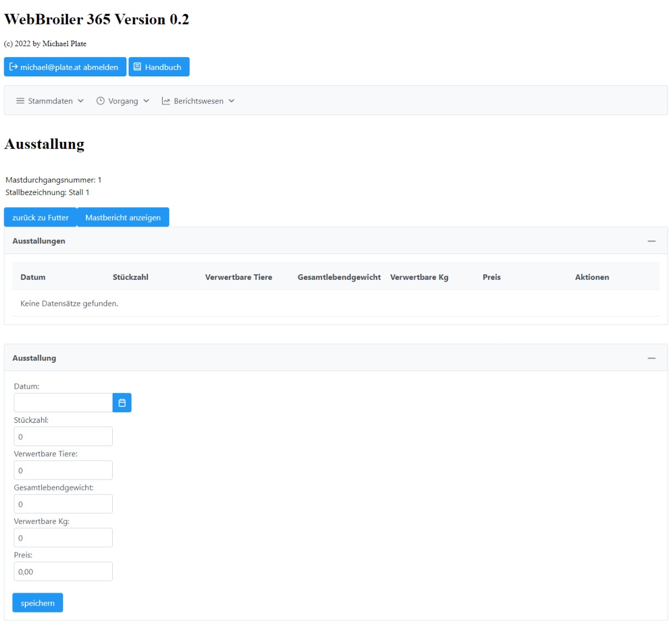Focus the Datum input field
The image size is (672, 625).
pos(63,403)
